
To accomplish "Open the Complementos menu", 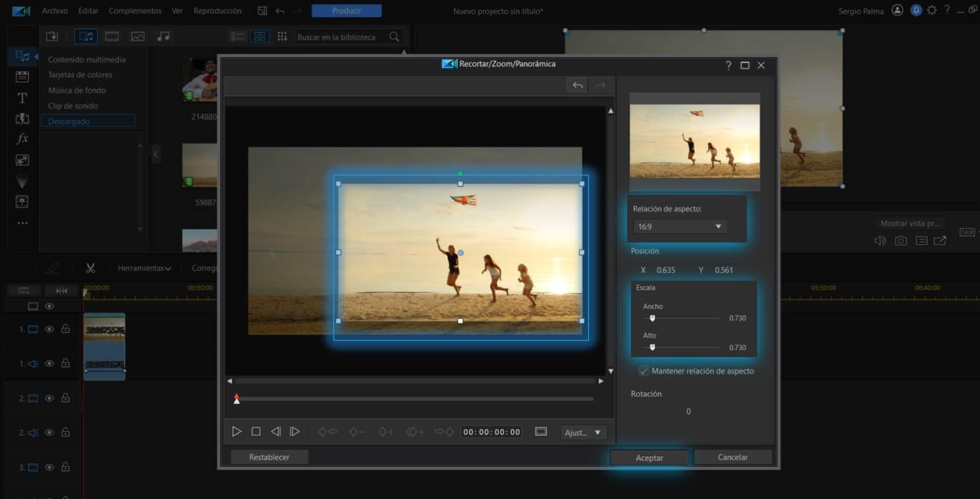I will coord(135,11).
